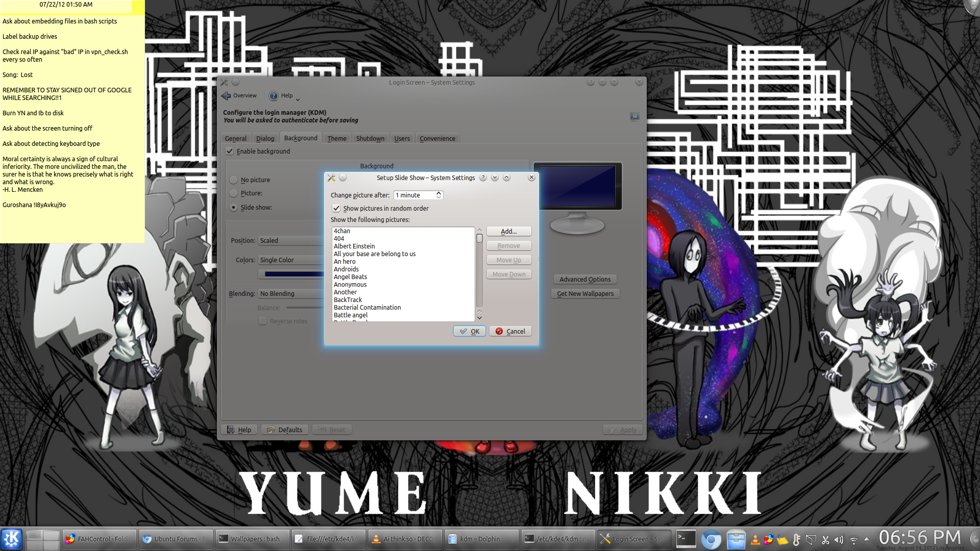The image size is (980, 551).
Task: Click the VLC cone tray icon
Action: (755, 539)
